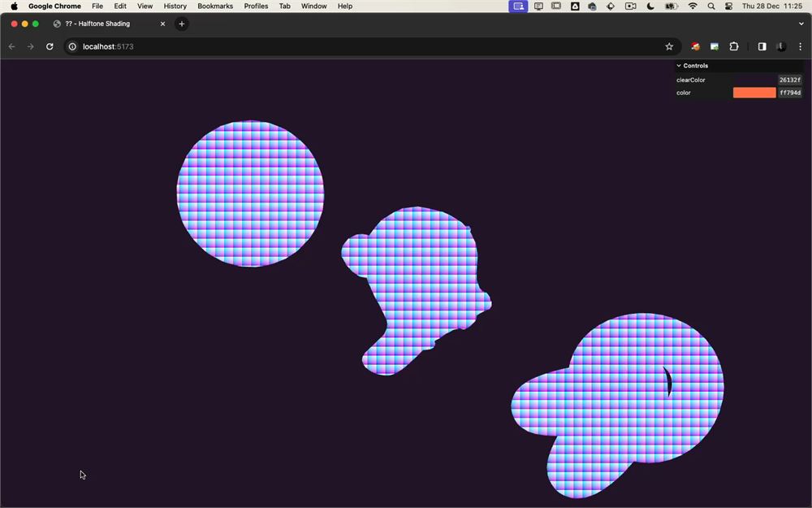Open the clearColor dark swatch
The width and height of the screenshot is (812, 508).
(754, 80)
